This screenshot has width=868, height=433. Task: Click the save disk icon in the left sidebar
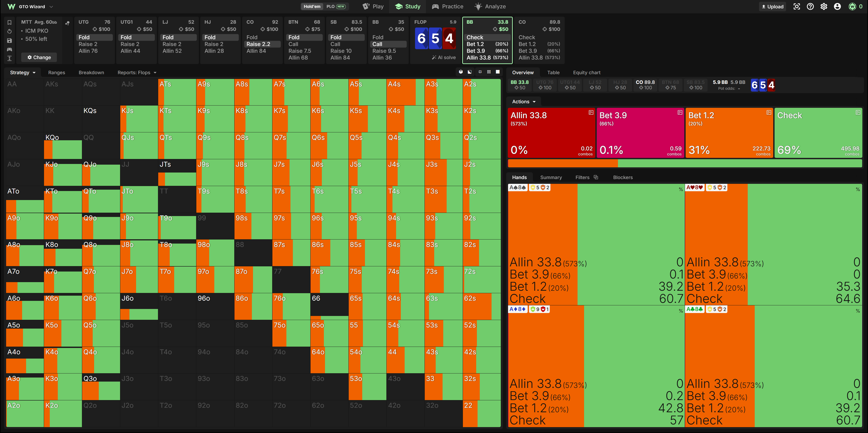tap(9, 40)
